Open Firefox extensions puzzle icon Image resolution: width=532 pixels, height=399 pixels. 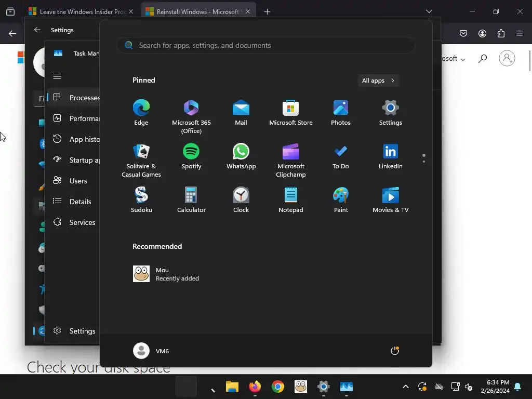coord(501,33)
